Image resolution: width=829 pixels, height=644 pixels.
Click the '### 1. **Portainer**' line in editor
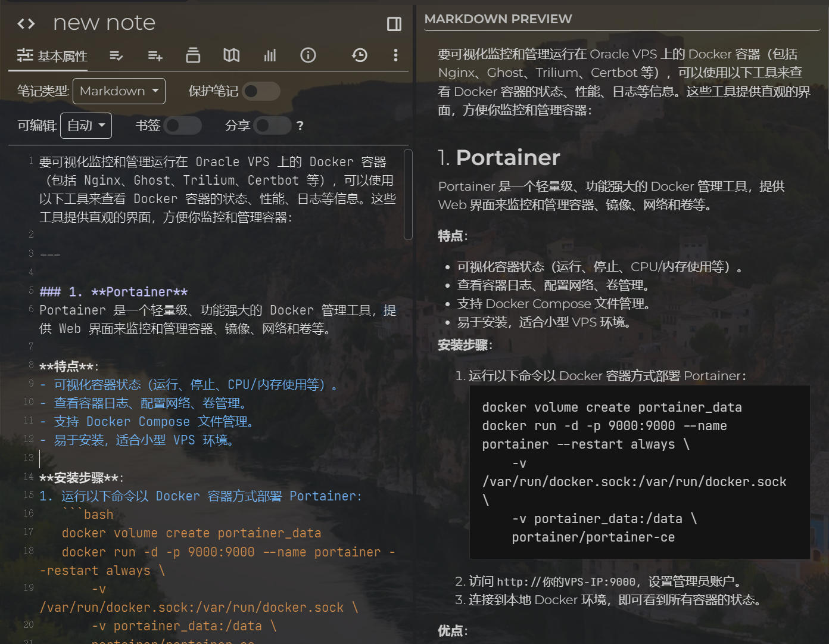pyautogui.click(x=113, y=292)
